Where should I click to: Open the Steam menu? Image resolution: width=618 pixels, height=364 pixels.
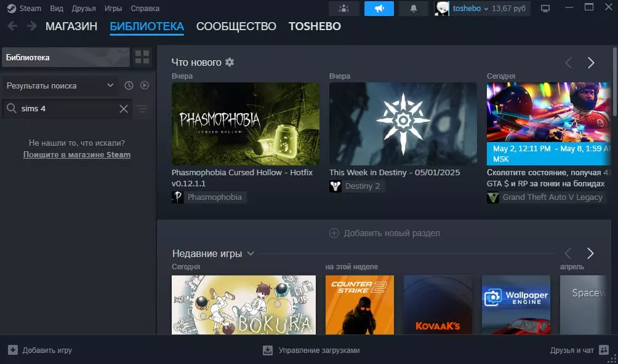point(30,8)
